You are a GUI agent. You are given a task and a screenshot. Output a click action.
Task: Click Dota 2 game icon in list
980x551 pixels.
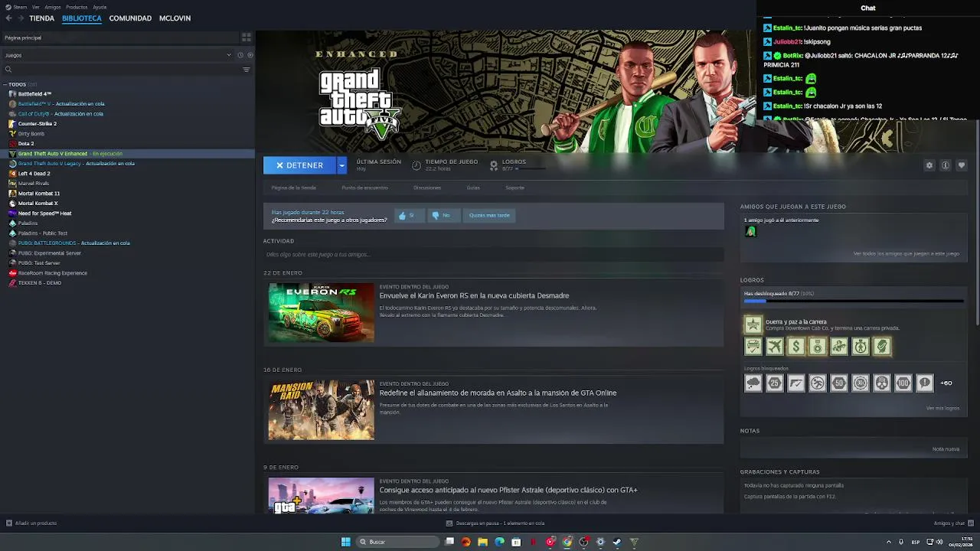pos(12,144)
